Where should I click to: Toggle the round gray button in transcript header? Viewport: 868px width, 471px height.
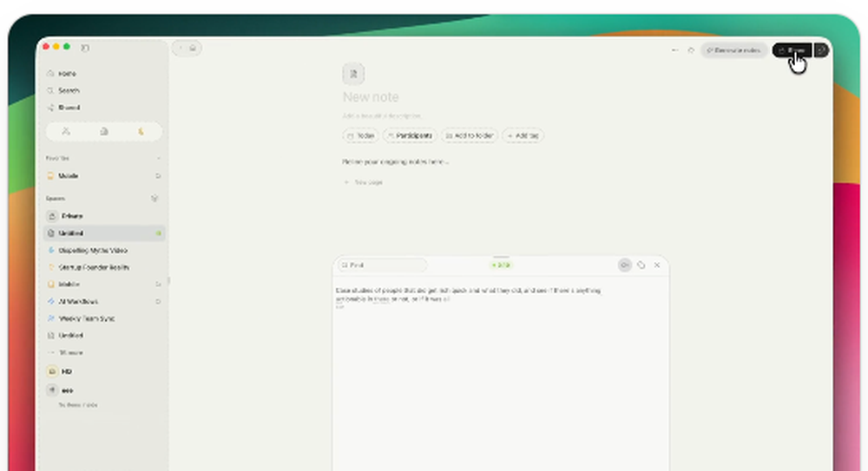point(624,265)
